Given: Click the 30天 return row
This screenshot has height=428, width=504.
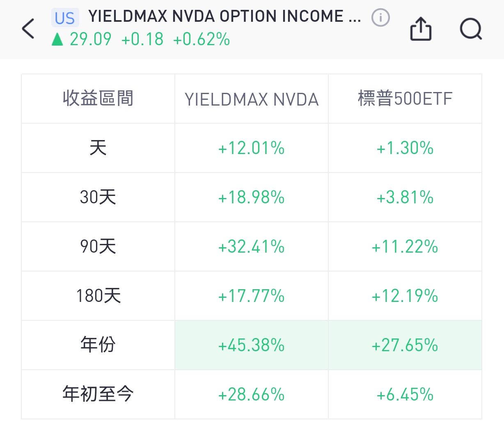Looking at the screenshot, I should (97, 198).
